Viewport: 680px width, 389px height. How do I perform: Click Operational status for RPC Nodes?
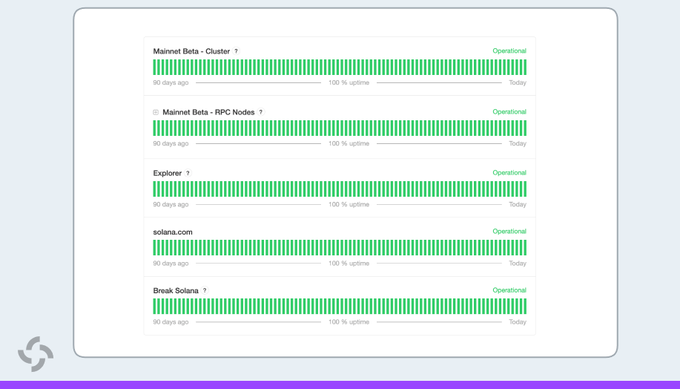tap(509, 111)
